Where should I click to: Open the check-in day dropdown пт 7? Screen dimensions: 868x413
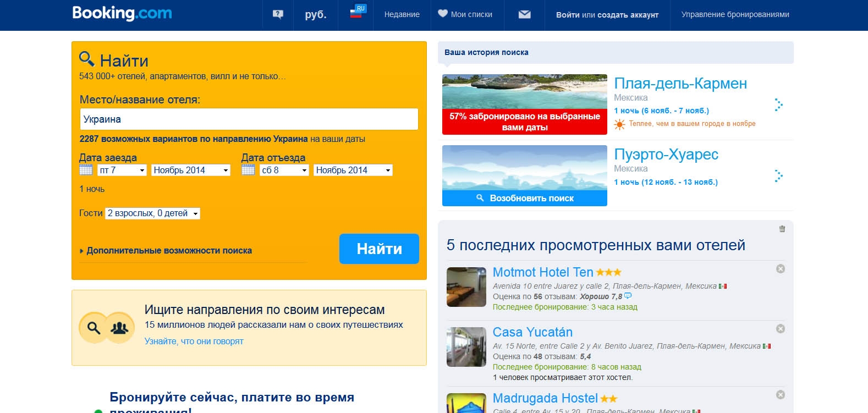122,170
